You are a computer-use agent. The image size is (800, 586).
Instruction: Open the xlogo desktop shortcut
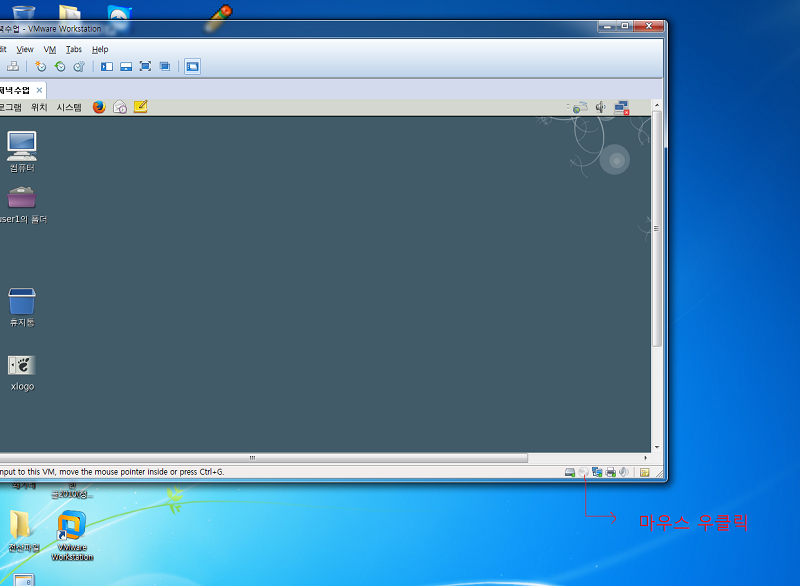coord(22,367)
